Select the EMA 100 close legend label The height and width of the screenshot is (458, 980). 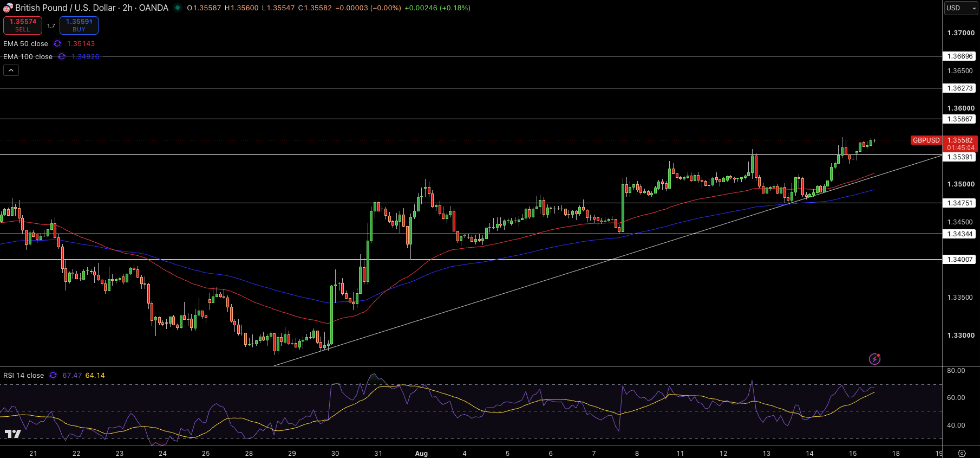coord(28,57)
